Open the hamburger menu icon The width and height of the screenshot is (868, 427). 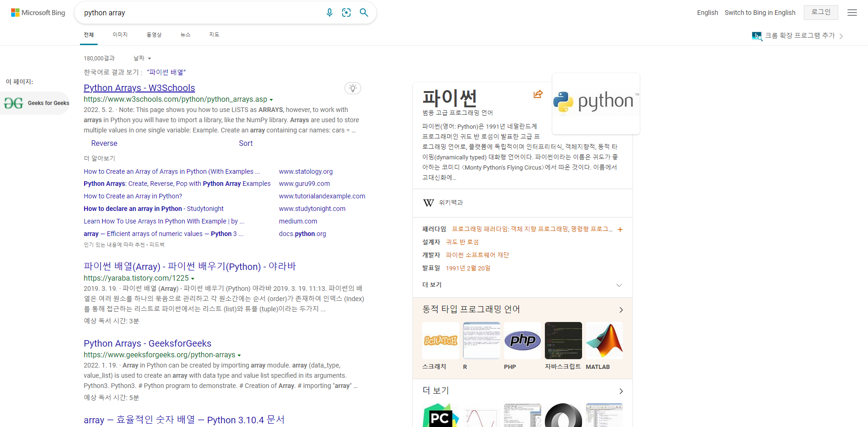tap(852, 13)
